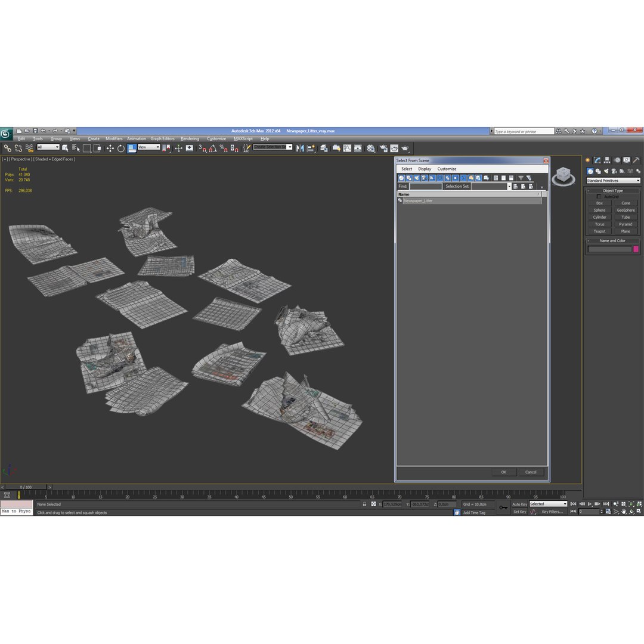Open the Edit menu
Image resolution: width=644 pixels, height=644 pixels.
pyautogui.click(x=21, y=139)
